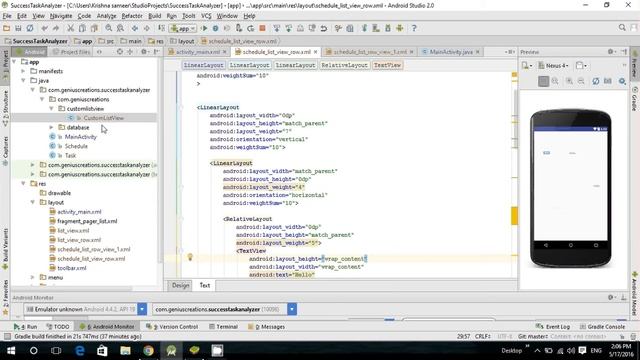Open fragment_pager_list.xml in the tree
Viewport: 640px width, 360px height.
pyautogui.click(x=87, y=221)
